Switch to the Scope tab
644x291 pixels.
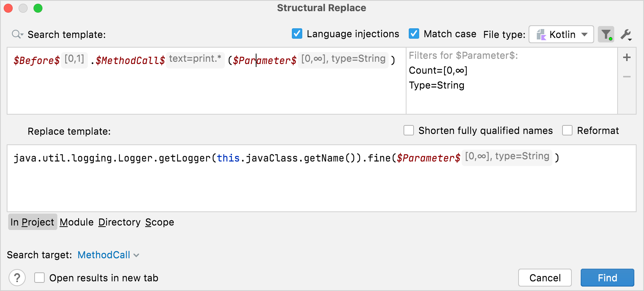(160, 222)
